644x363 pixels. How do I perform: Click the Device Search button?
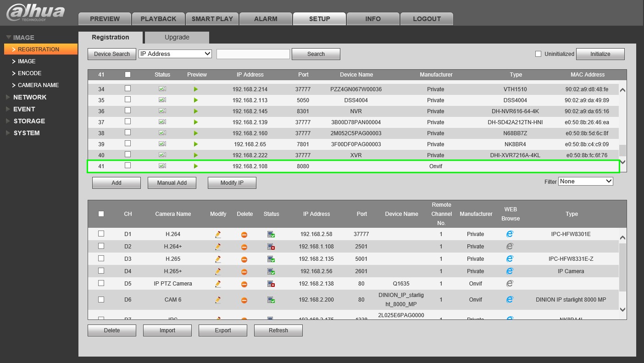tap(112, 54)
